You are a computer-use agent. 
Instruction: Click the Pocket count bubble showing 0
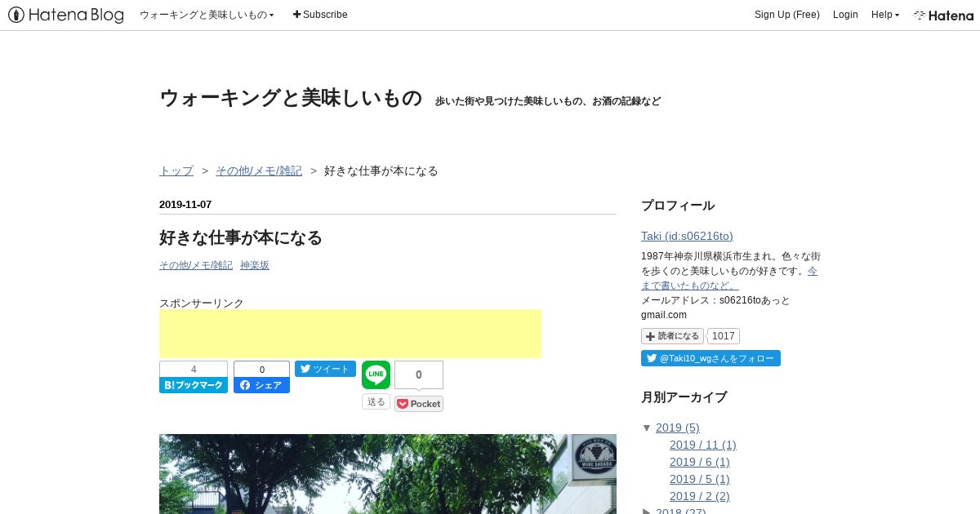pyautogui.click(x=419, y=374)
